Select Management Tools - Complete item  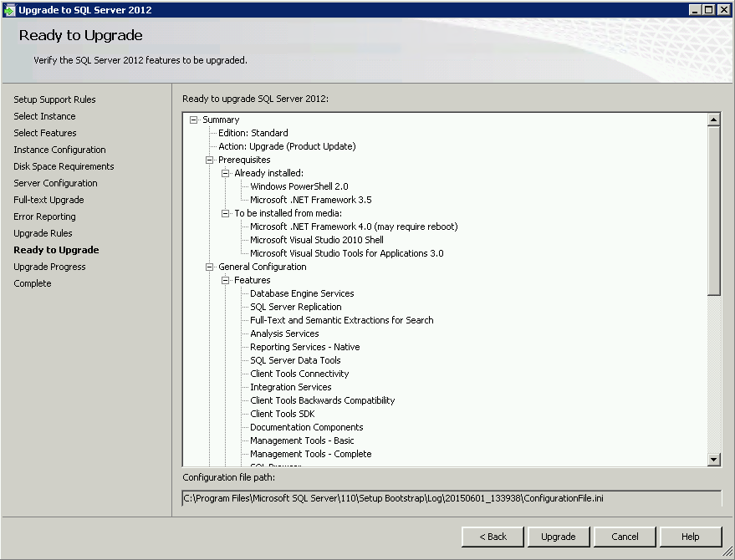(310, 454)
